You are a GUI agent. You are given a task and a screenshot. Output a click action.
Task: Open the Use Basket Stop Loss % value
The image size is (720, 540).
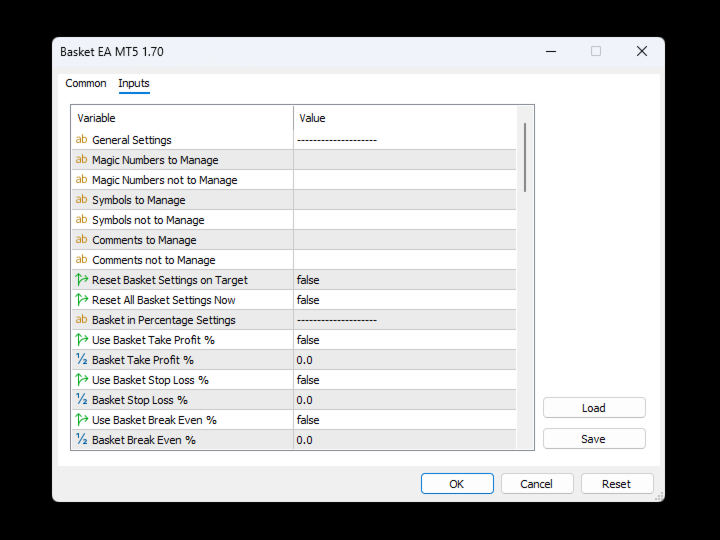click(405, 380)
